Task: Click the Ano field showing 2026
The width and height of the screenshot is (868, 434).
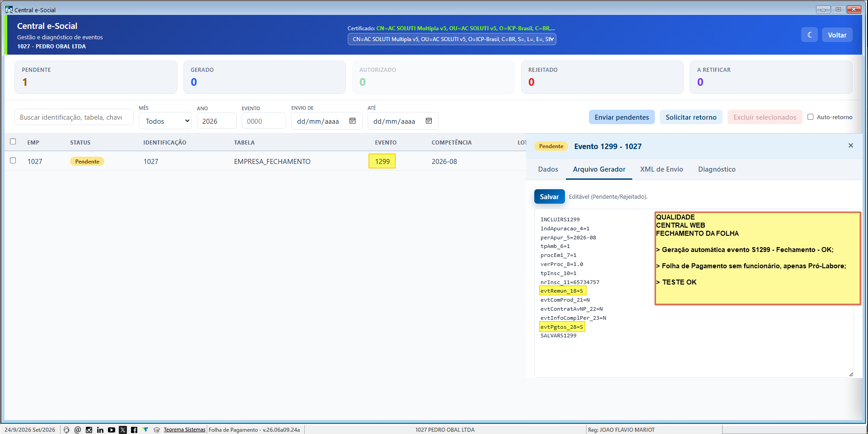Action: pyautogui.click(x=217, y=121)
